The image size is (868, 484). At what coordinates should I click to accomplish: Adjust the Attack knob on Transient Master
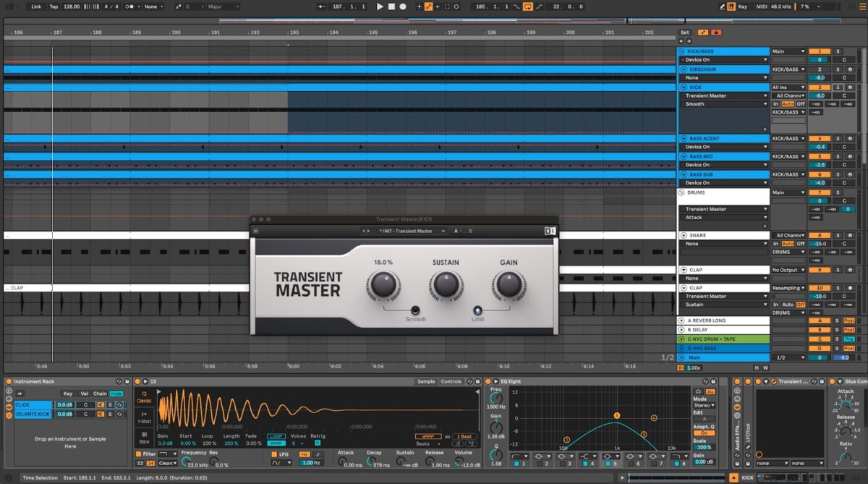pos(383,285)
